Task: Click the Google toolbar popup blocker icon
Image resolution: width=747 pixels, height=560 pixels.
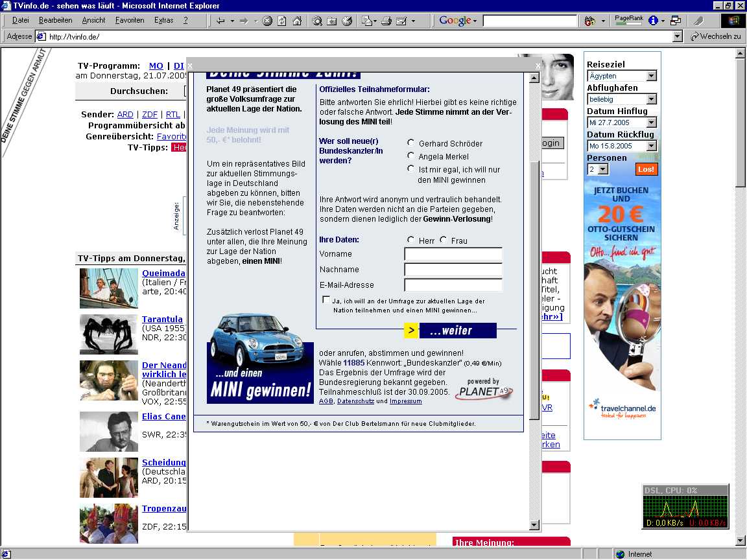Action: [676, 21]
